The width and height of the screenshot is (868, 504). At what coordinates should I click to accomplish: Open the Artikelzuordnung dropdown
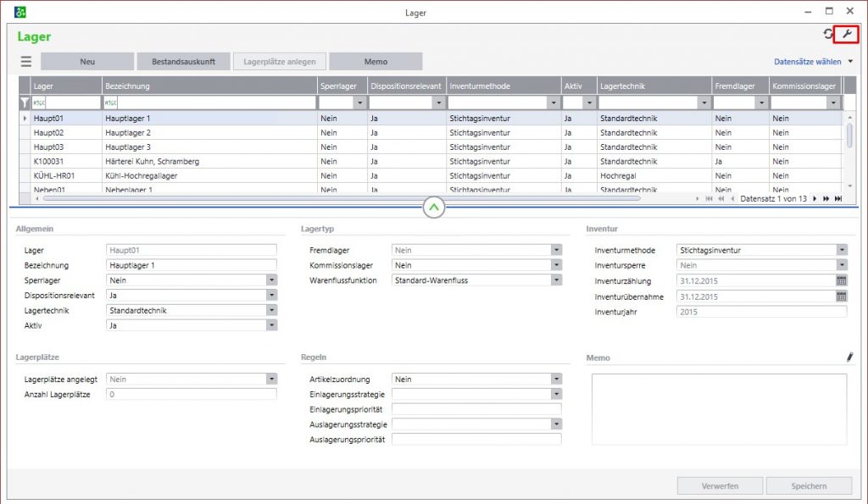click(556, 379)
